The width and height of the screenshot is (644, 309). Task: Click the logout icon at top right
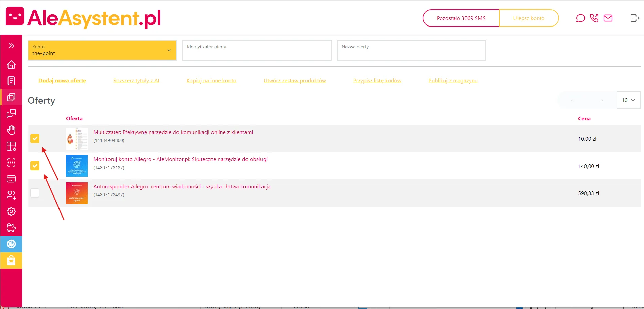pos(634,18)
